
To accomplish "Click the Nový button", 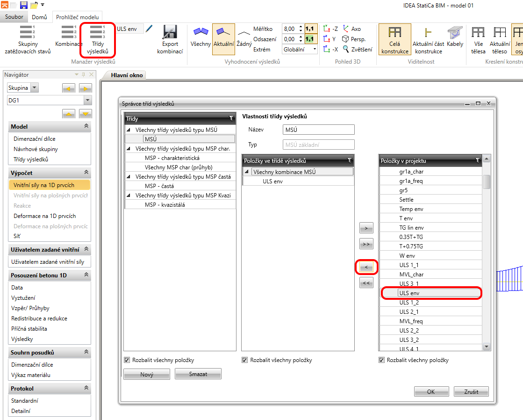I will (x=147, y=374).
